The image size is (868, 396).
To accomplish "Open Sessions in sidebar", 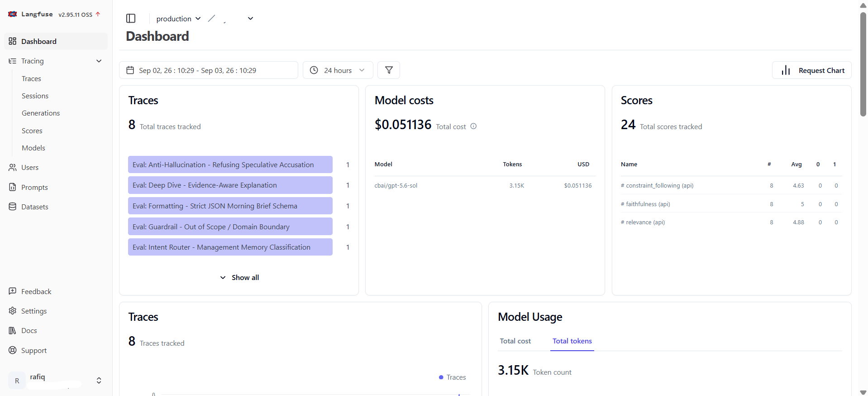I will 35,96.
